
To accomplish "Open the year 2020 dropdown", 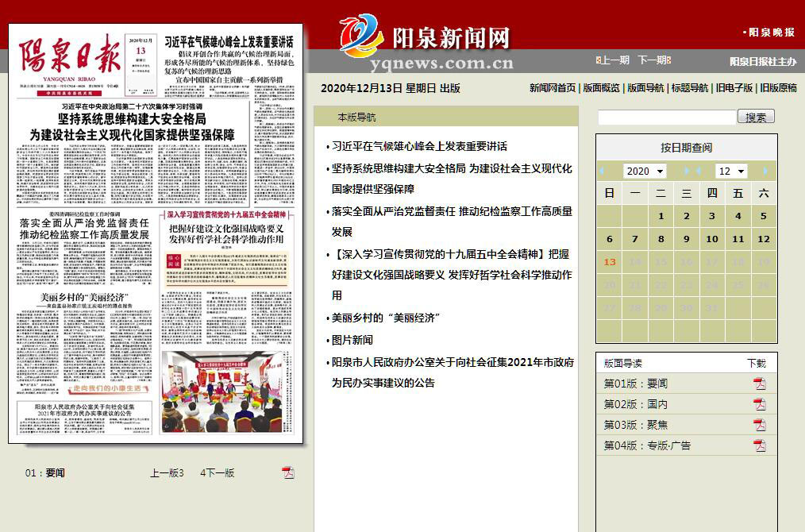I will (x=644, y=171).
